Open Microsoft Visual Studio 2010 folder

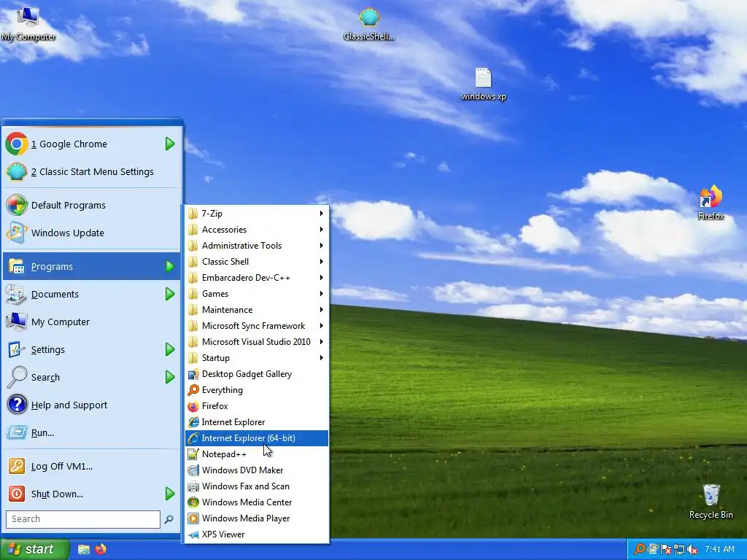[257, 342]
